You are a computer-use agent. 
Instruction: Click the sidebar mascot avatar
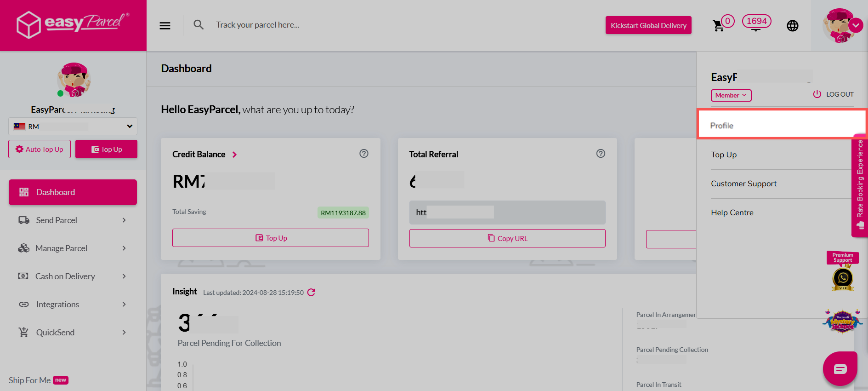click(x=74, y=80)
